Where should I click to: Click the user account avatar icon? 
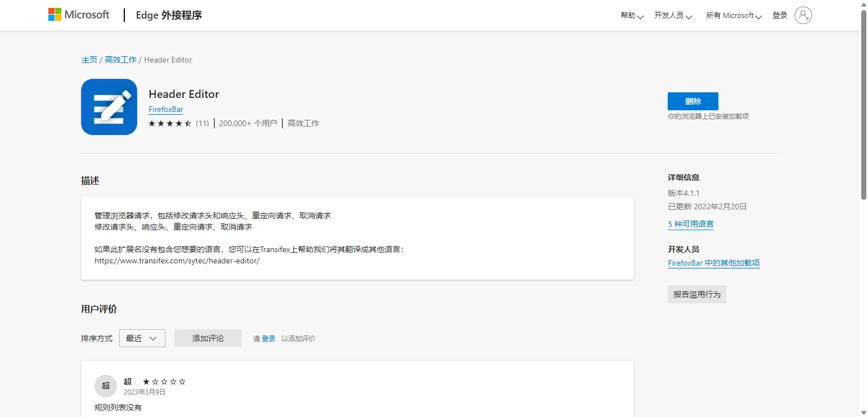click(x=803, y=15)
